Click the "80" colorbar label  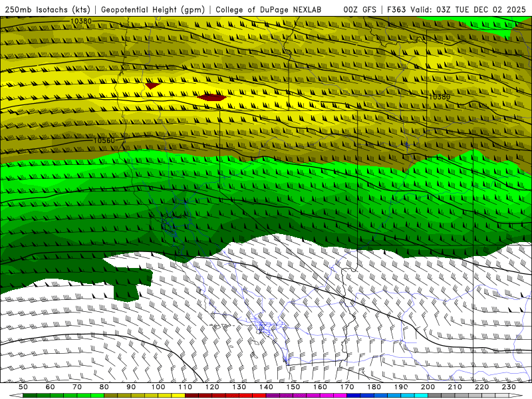click(104, 387)
